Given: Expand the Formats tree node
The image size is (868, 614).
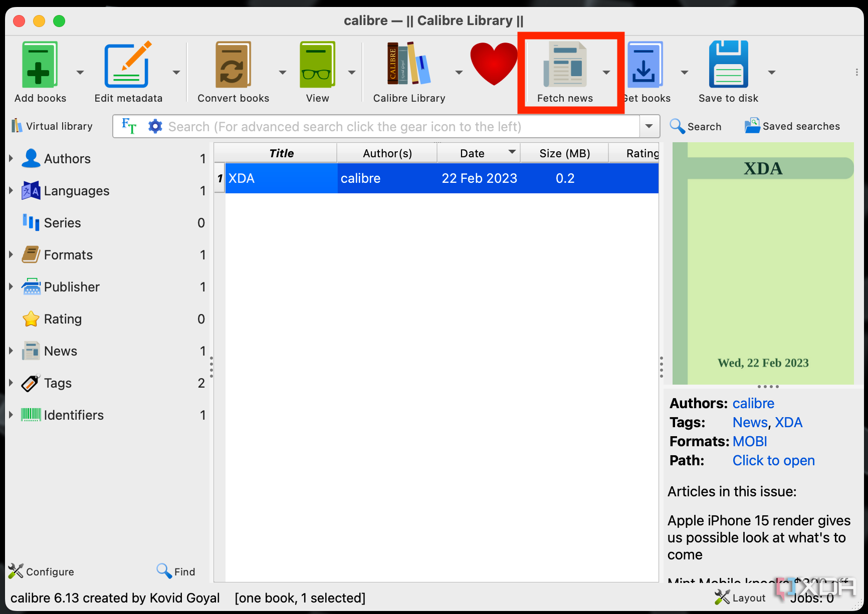Looking at the screenshot, I should click(x=11, y=254).
